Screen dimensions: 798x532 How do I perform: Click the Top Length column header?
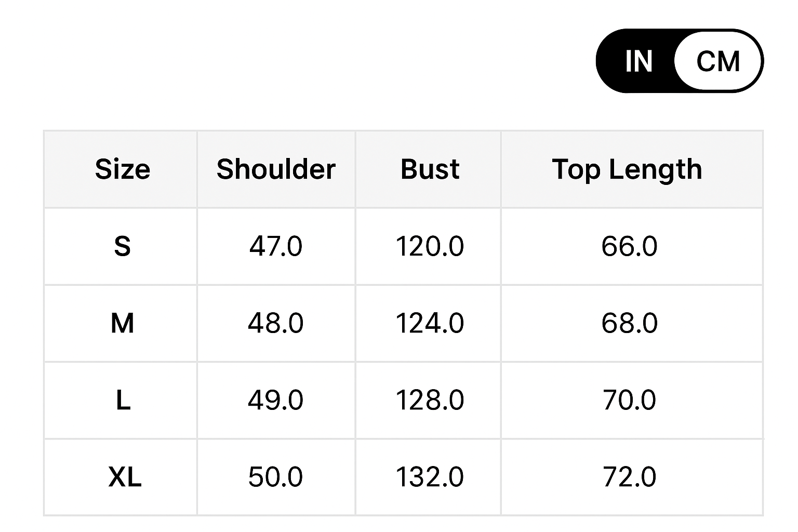click(627, 169)
